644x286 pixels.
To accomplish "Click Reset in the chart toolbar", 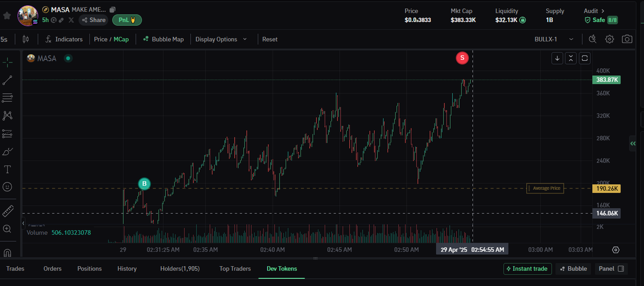I will click(x=270, y=39).
